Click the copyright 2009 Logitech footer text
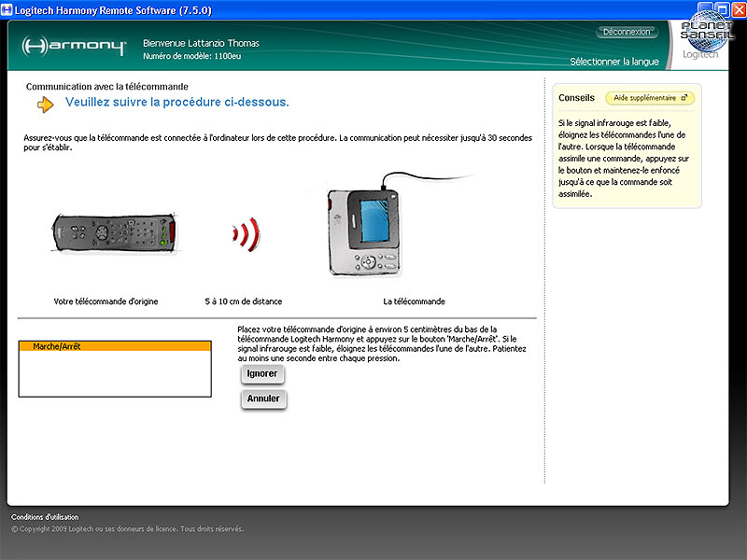 tap(127, 528)
